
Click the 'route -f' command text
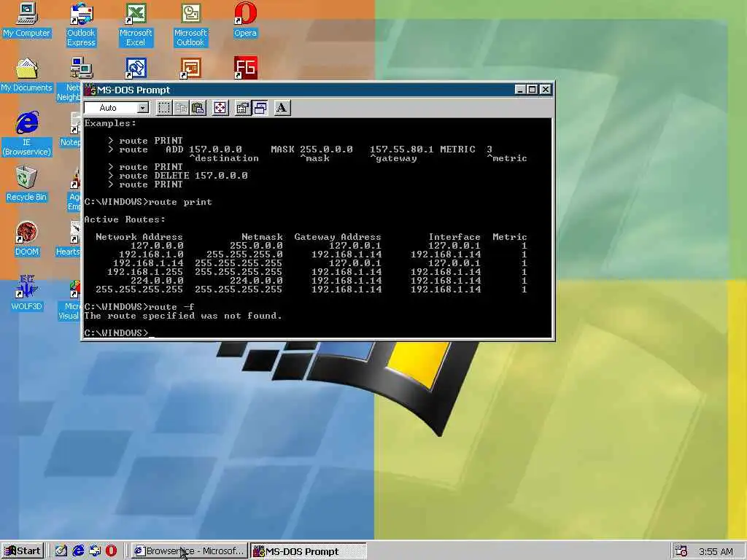(171, 307)
